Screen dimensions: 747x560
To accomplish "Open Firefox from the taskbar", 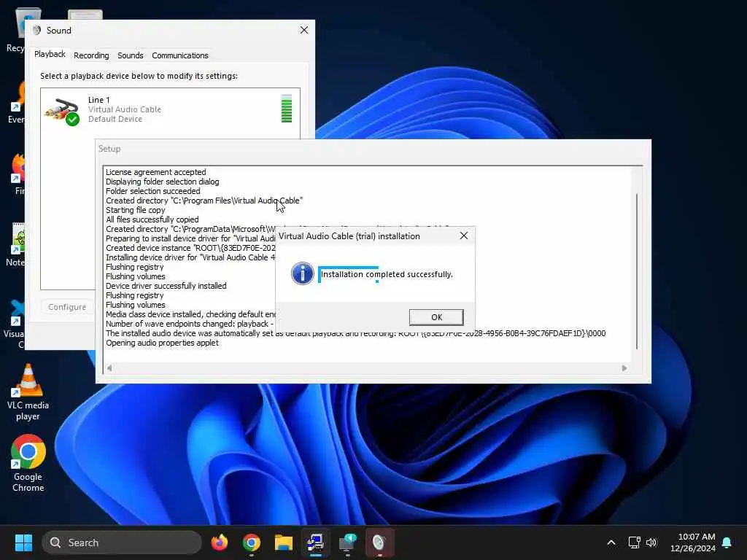I will (220, 542).
